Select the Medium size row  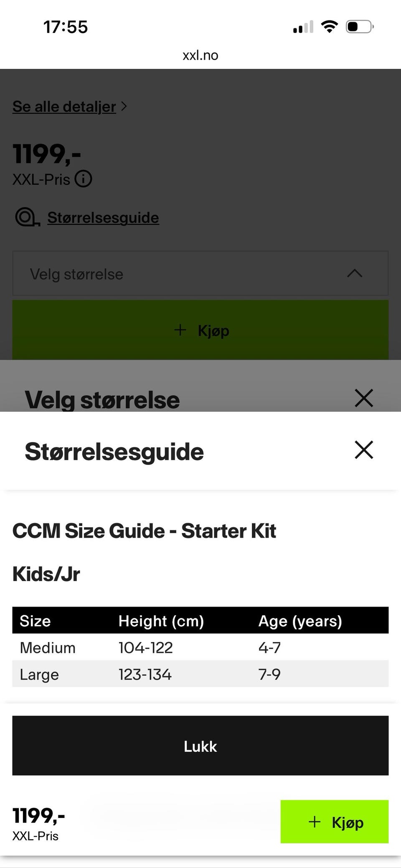(x=200, y=647)
